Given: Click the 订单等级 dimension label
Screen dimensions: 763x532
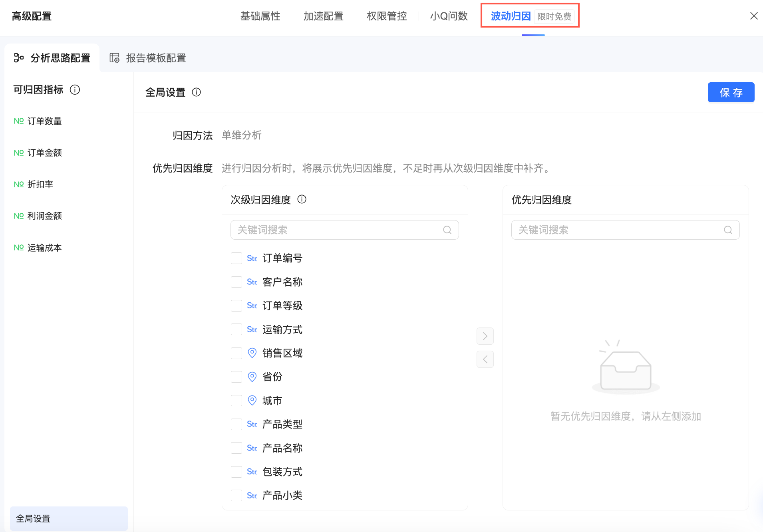Looking at the screenshot, I should [x=282, y=306].
